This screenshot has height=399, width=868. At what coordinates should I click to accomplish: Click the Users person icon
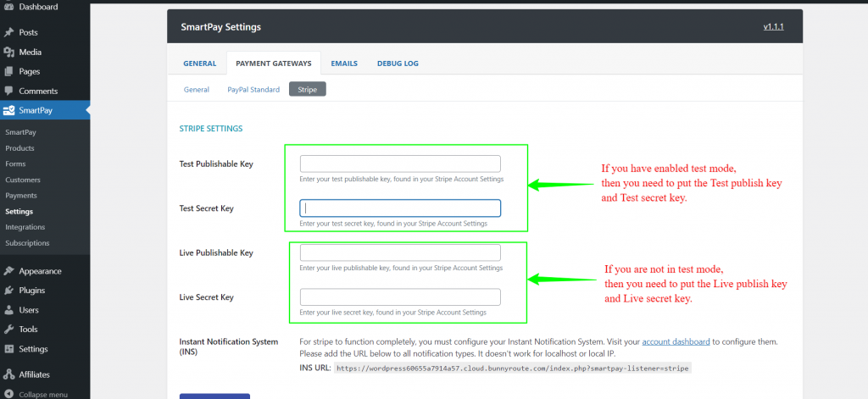coord(8,310)
